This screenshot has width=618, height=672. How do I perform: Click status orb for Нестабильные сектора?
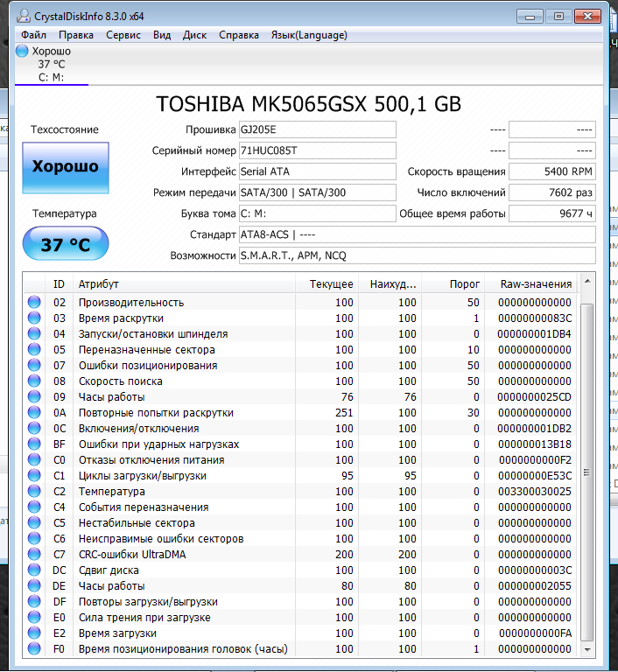[x=34, y=523]
